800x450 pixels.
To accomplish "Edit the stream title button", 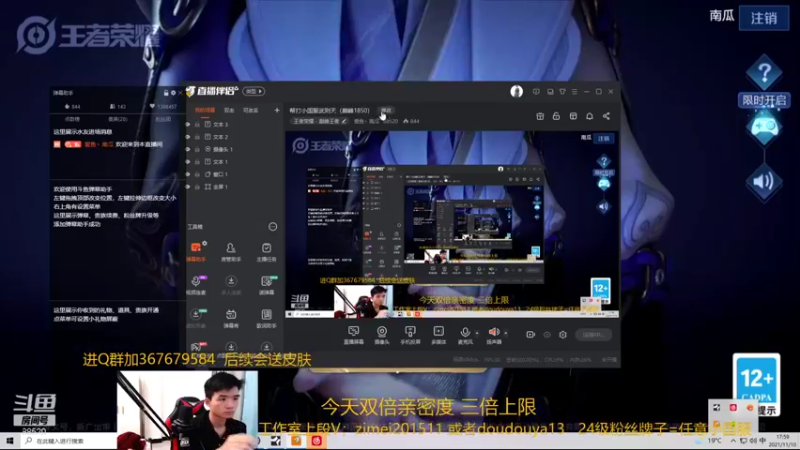I will (x=386, y=110).
